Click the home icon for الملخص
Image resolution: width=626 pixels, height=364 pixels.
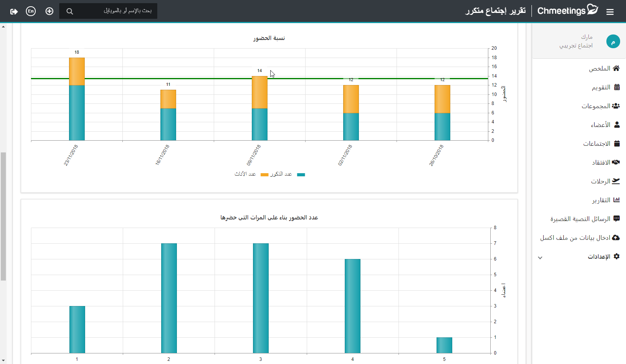[x=616, y=68]
